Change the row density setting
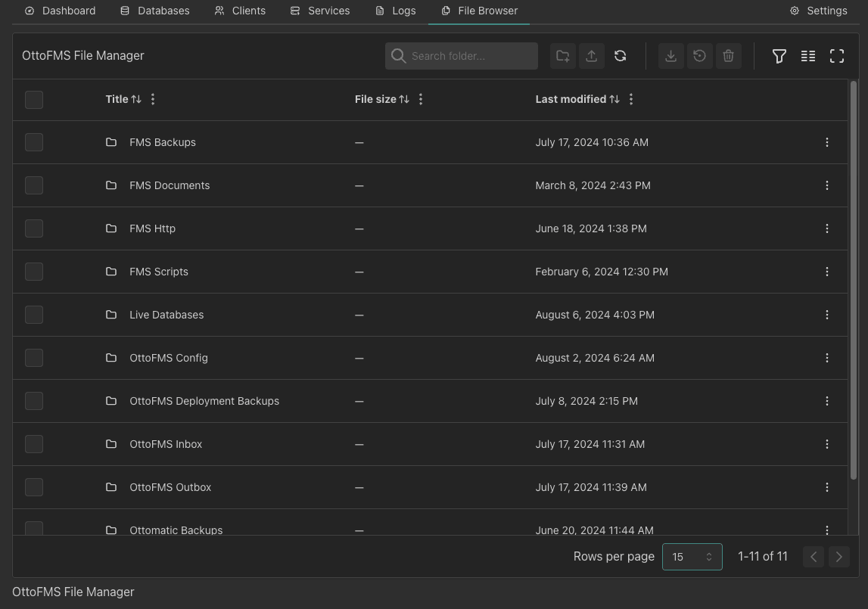This screenshot has height=609, width=868. pyautogui.click(x=807, y=56)
